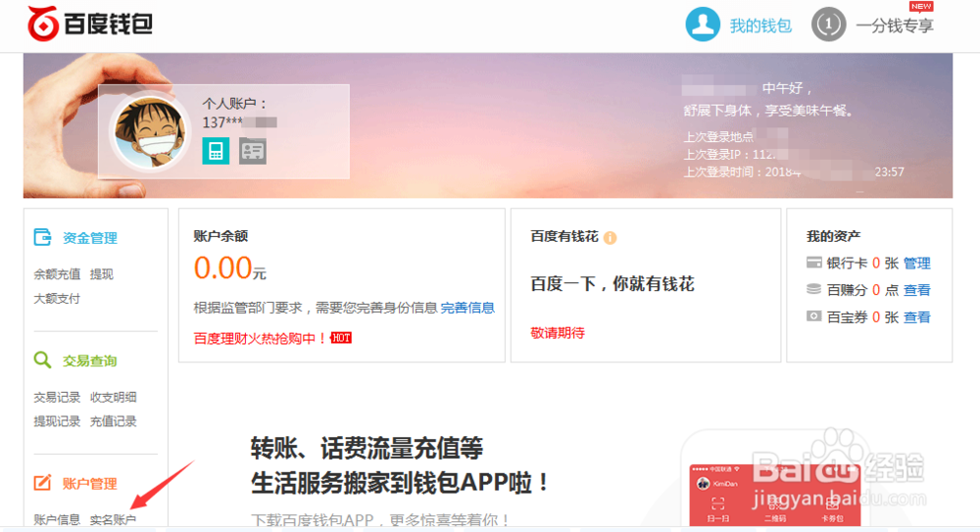Click the teal phone binding icon
980x532 pixels.
(x=216, y=151)
